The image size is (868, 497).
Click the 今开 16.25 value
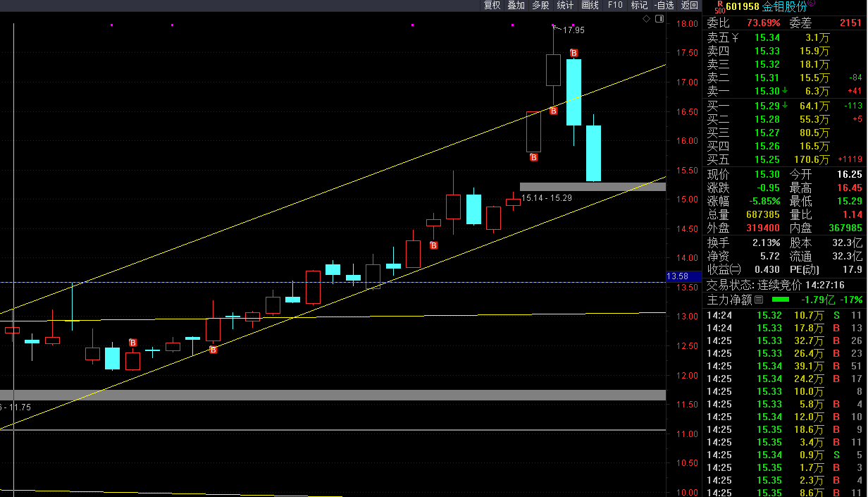[x=850, y=174]
